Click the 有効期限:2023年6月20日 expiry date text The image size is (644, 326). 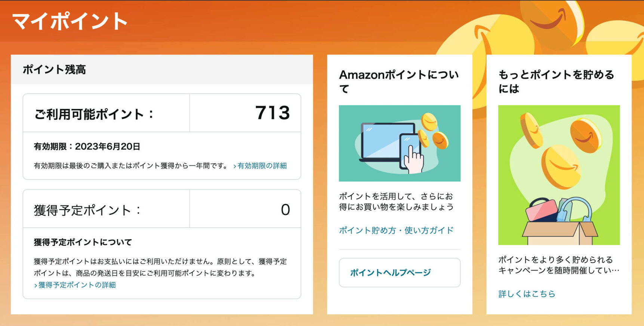tap(87, 146)
